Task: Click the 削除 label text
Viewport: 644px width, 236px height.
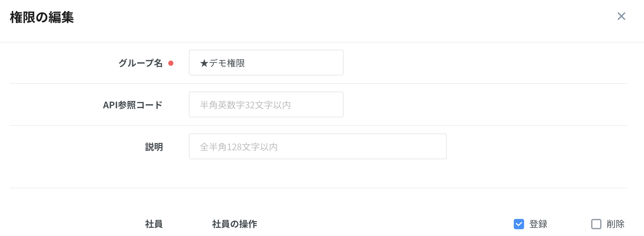Action: click(615, 224)
